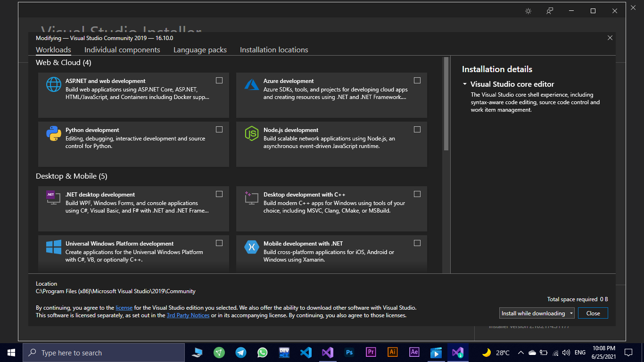Viewport: 644px width, 362px height.
Task: Click the Desktop & Mobile (5) heading
Action: pos(72,176)
